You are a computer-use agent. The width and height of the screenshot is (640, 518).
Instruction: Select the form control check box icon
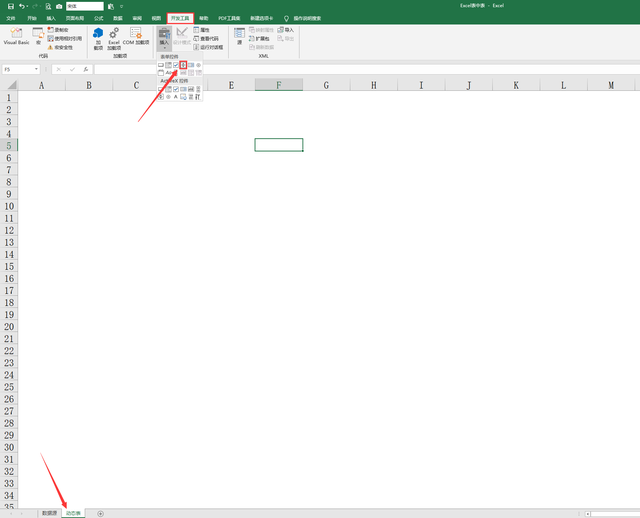pos(176,65)
